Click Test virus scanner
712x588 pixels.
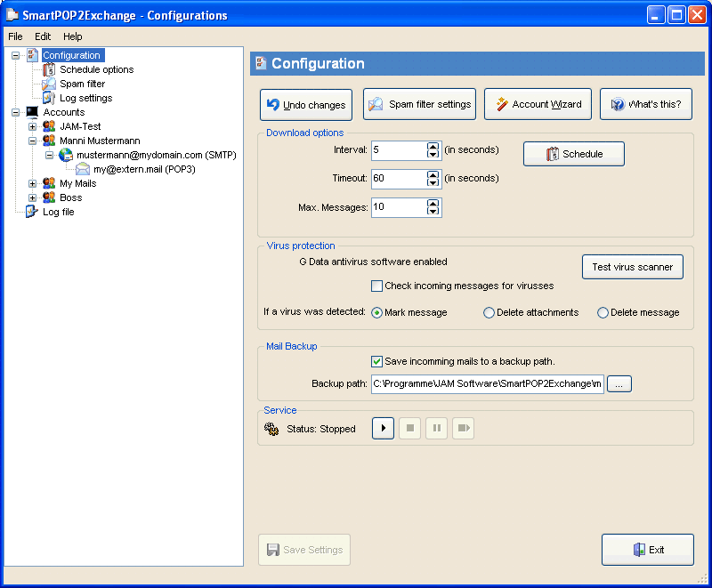click(x=633, y=267)
